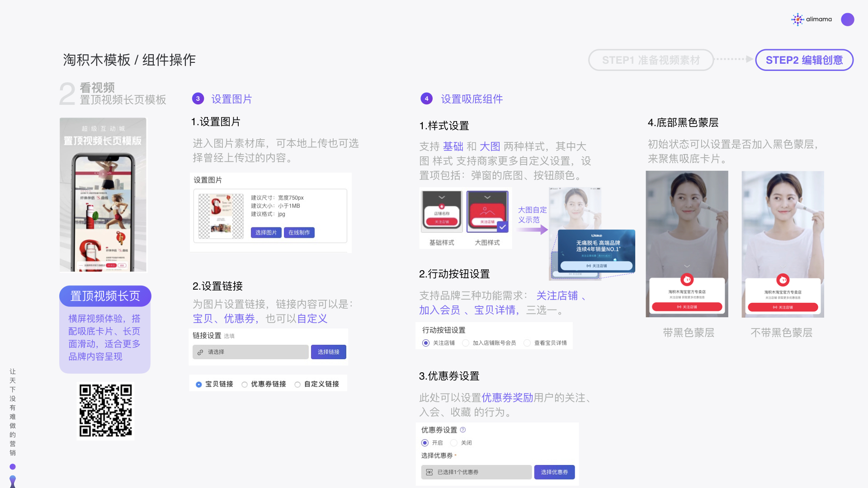
Task: Click red 关注店铺 button in 带黑色蒙层 preview
Action: pyautogui.click(x=687, y=307)
